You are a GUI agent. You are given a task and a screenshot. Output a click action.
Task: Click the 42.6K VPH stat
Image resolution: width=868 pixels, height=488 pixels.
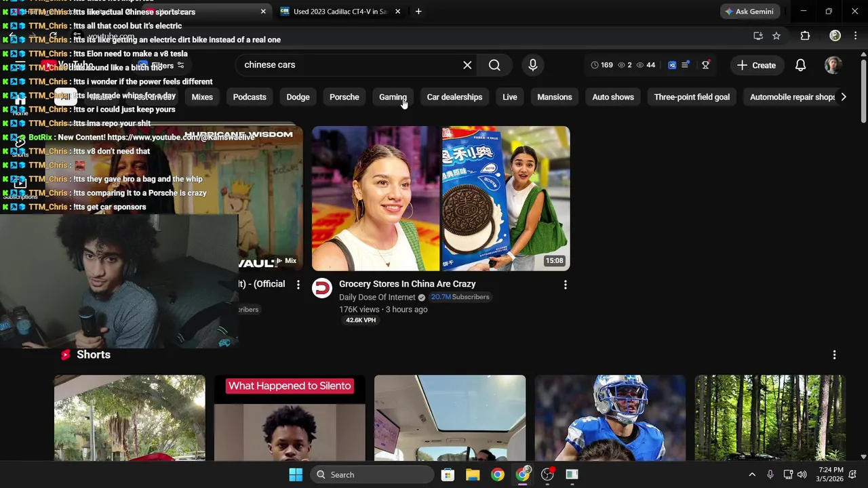(x=360, y=321)
